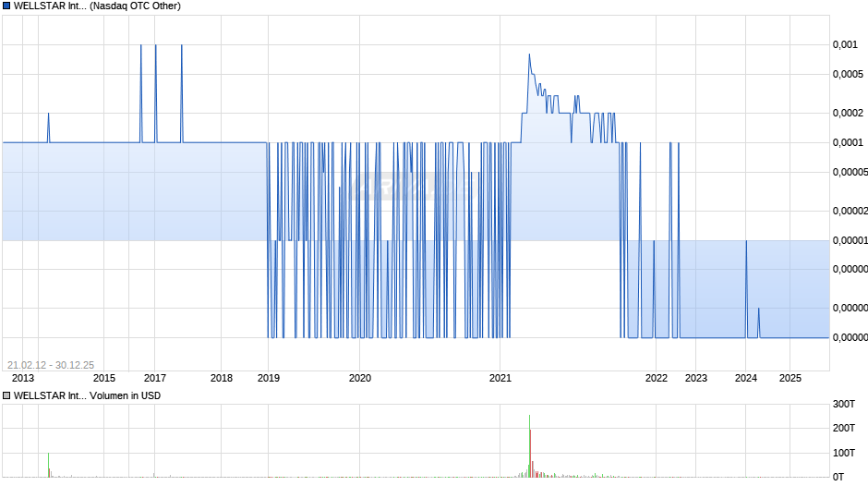The height and width of the screenshot is (486, 868).
Task: Click the date range '21.02.12 - 30.12.25'
Action: [51, 365]
